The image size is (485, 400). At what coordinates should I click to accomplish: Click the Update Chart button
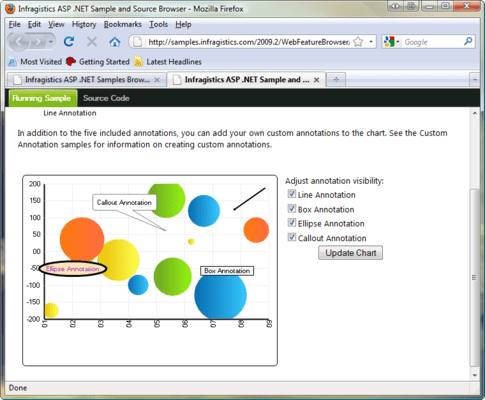[x=350, y=253]
